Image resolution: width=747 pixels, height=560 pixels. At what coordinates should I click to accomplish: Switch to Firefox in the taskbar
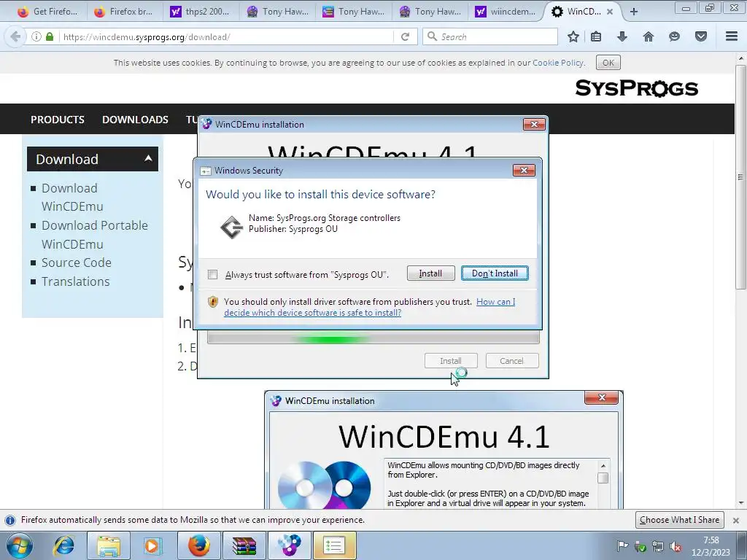[x=198, y=545]
